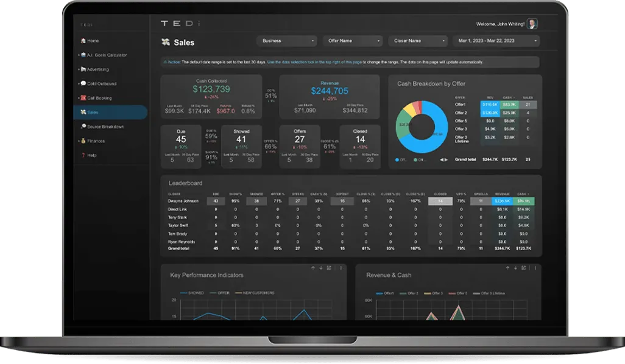Click the date selection tool notice link
The image size is (625, 364).
pyautogui.click(x=314, y=62)
